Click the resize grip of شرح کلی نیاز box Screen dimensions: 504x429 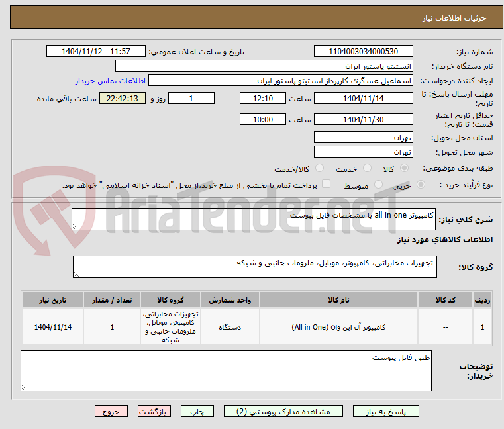[76, 226]
